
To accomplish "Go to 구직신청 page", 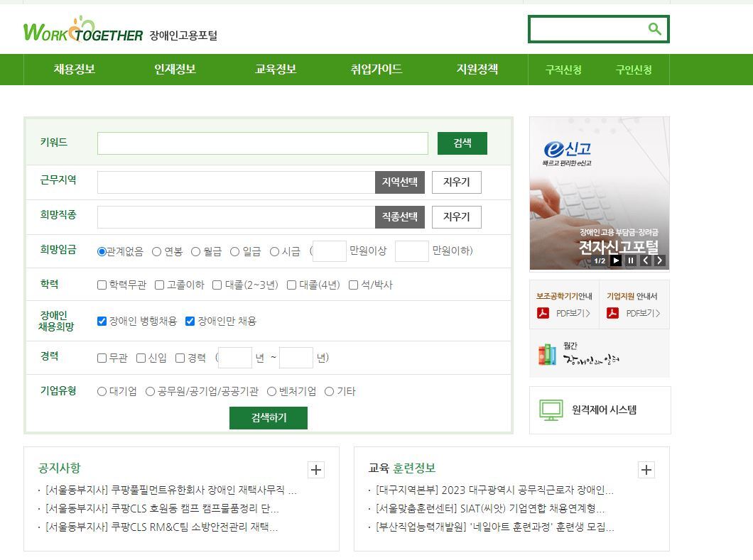I will (564, 70).
